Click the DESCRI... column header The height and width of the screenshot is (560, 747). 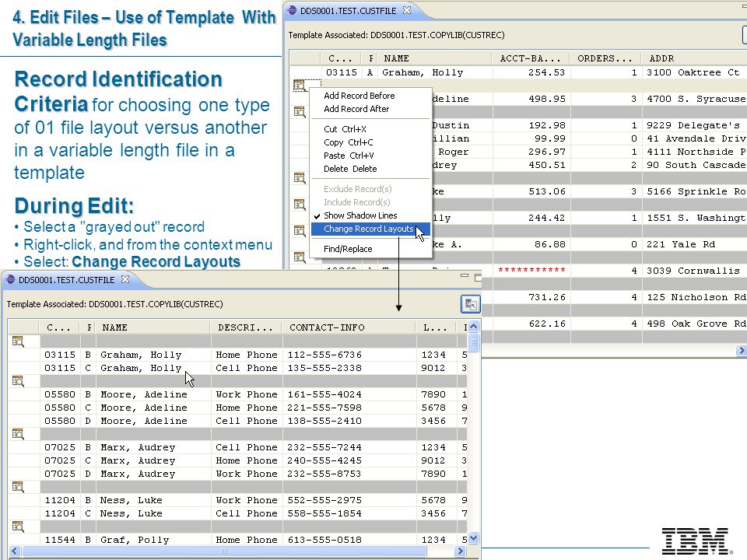coord(247,327)
